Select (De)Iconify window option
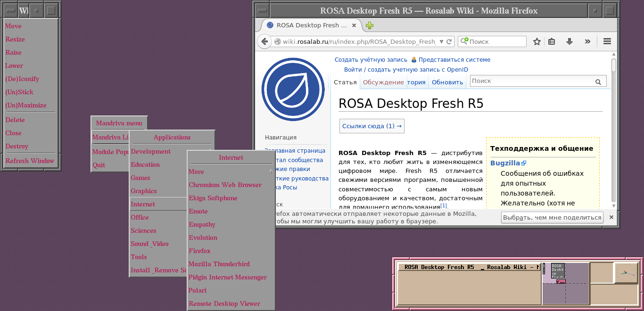Image resolution: width=644 pixels, height=311 pixels. tap(30, 79)
